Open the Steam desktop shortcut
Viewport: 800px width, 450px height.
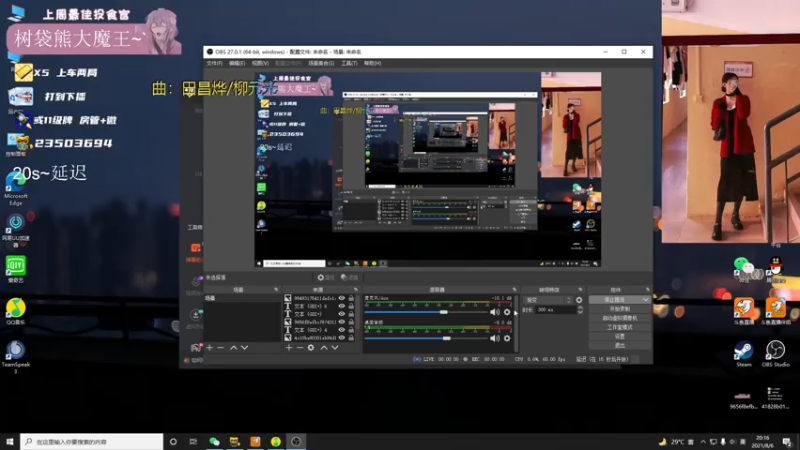(743, 354)
